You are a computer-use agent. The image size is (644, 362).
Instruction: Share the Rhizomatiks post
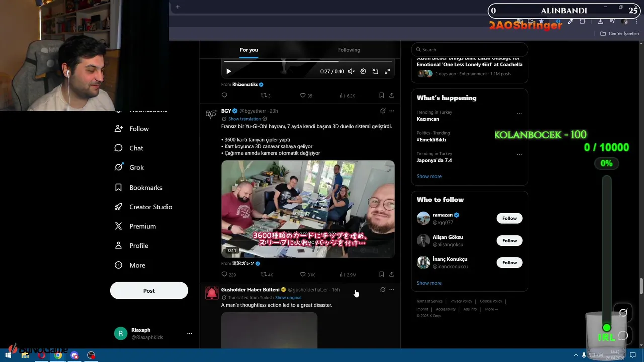[x=392, y=95]
